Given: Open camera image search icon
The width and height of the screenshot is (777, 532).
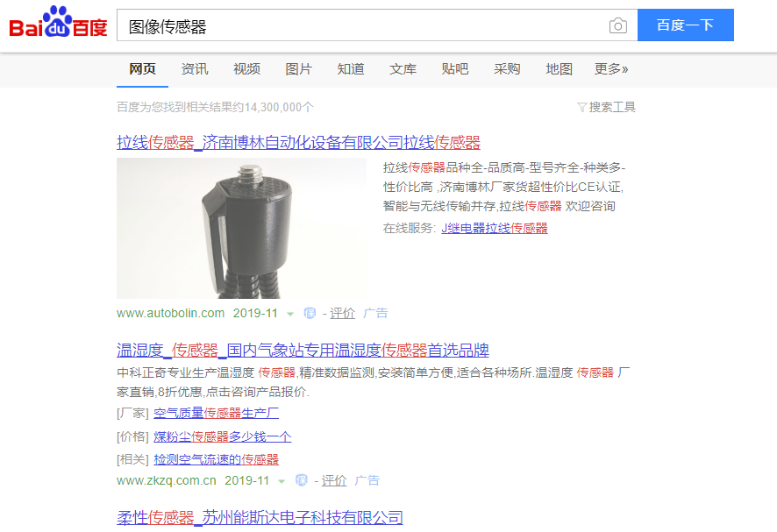Looking at the screenshot, I should (617, 25).
